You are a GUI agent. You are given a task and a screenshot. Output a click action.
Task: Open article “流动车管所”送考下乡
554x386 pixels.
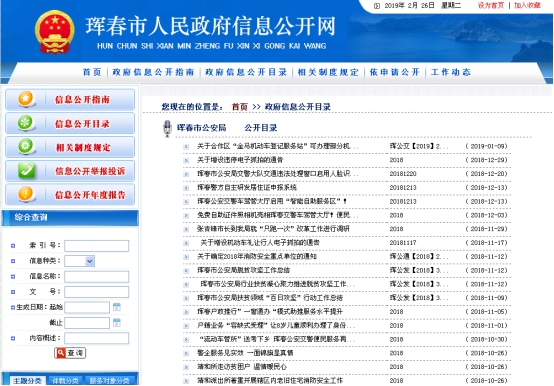coord(278,339)
